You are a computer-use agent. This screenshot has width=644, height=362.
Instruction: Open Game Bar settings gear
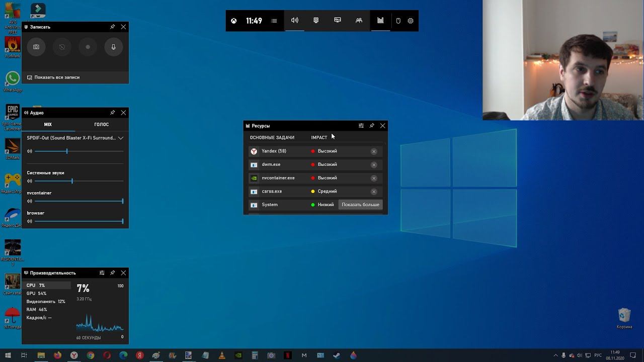click(411, 21)
